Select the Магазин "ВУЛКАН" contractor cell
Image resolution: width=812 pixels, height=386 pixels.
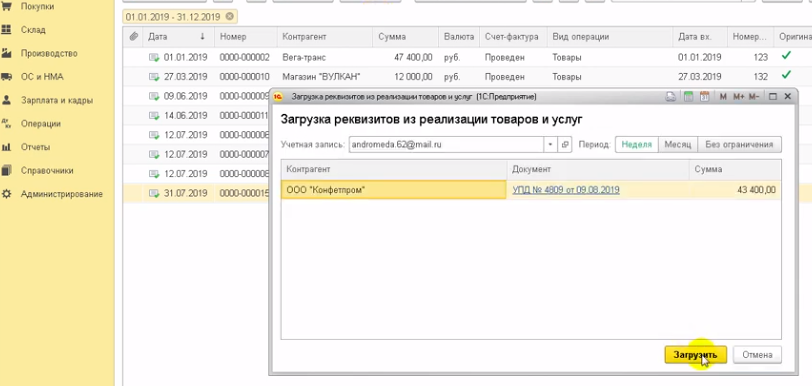click(325, 77)
